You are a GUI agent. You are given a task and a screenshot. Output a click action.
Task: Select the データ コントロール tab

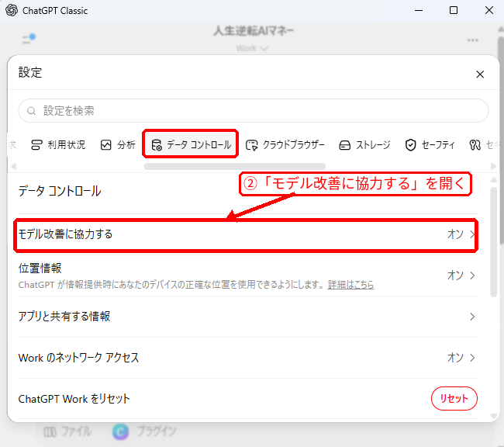pyautogui.click(x=191, y=145)
